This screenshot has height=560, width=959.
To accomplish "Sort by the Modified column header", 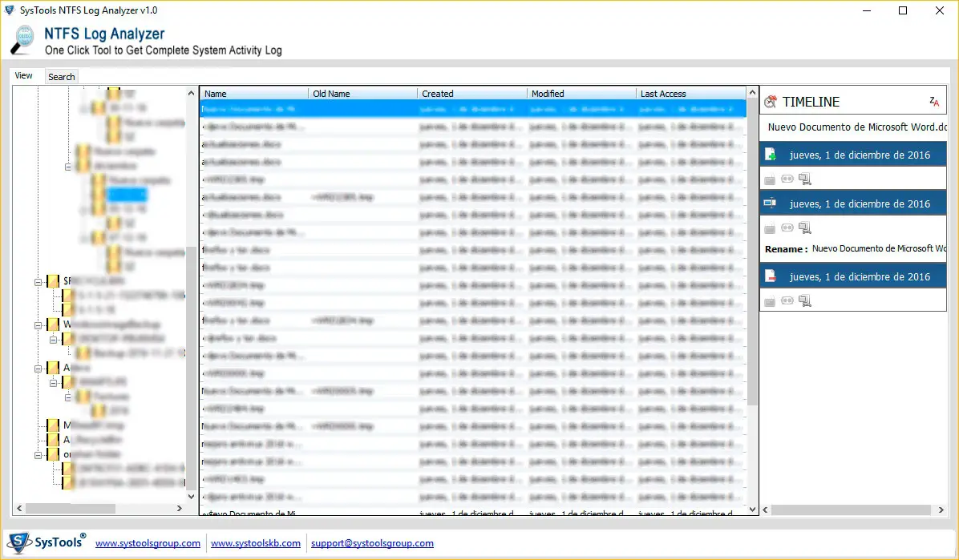I will click(x=581, y=94).
